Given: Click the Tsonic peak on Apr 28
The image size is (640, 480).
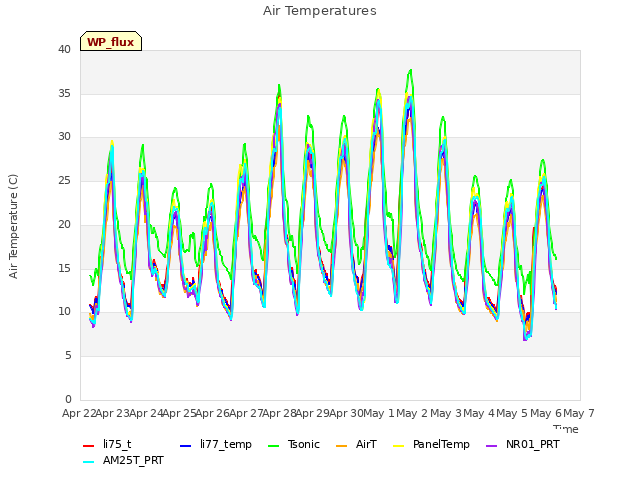Looking at the screenshot, I should coord(279,85).
